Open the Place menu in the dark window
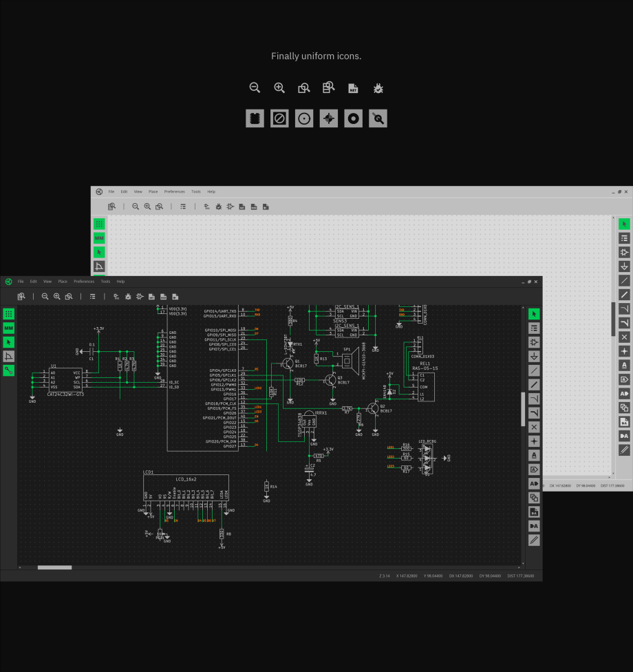Image resolution: width=633 pixels, height=672 pixels. click(x=63, y=281)
